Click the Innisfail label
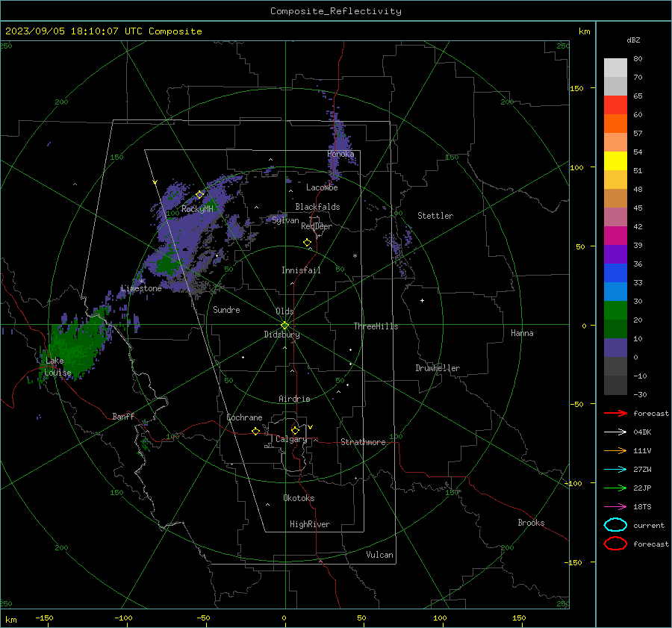Image resolution: width=672 pixels, height=628 pixels. point(301,270)
